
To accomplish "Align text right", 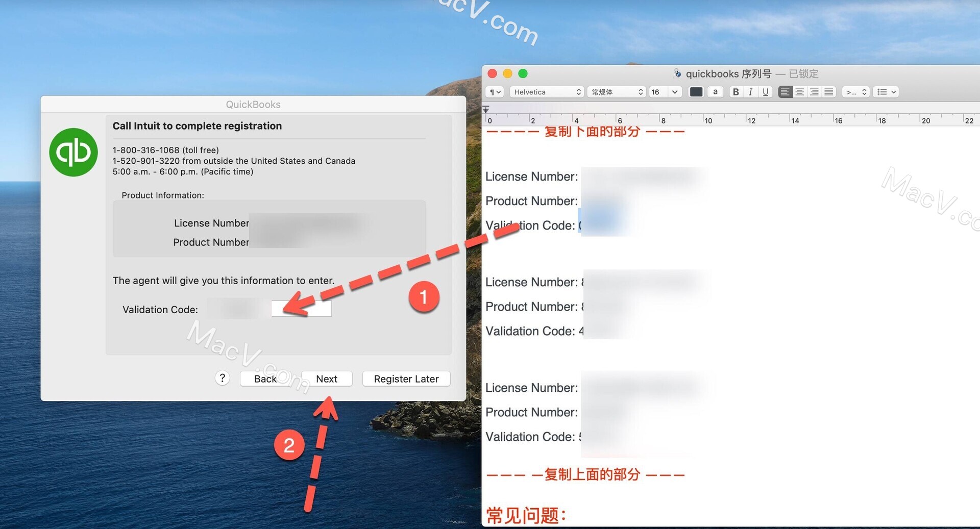I will tap(815, 92).
